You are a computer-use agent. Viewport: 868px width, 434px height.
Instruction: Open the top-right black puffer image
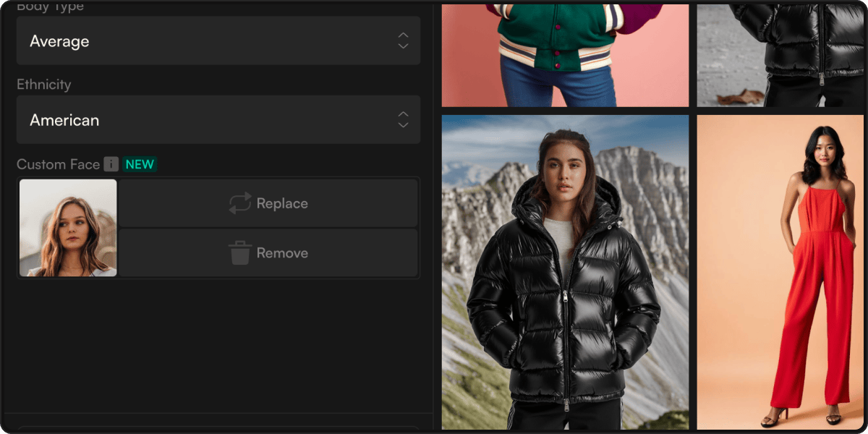[x=780, y=55]
